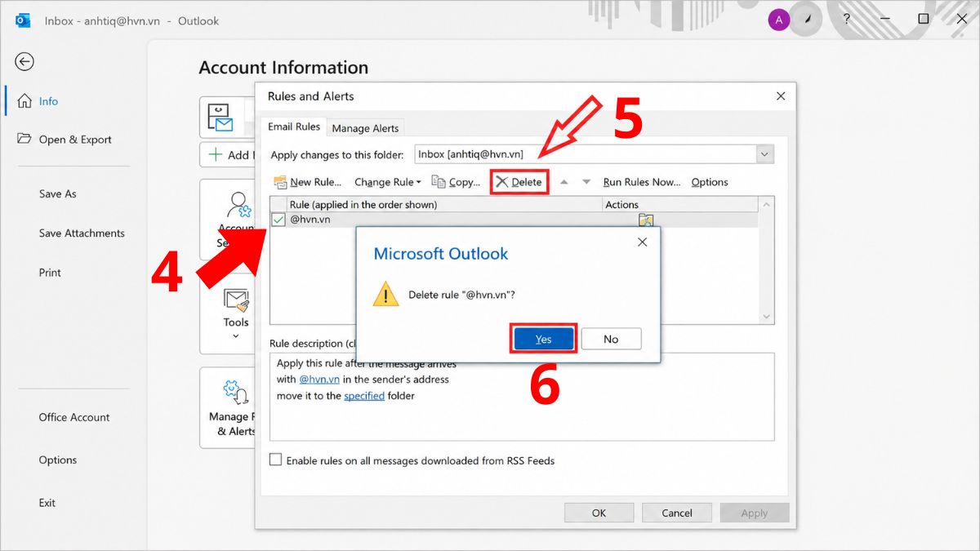This screenshot has height=551, width=980.
Task: Click Options in rules toolbar
Action: tap(710, 182)
